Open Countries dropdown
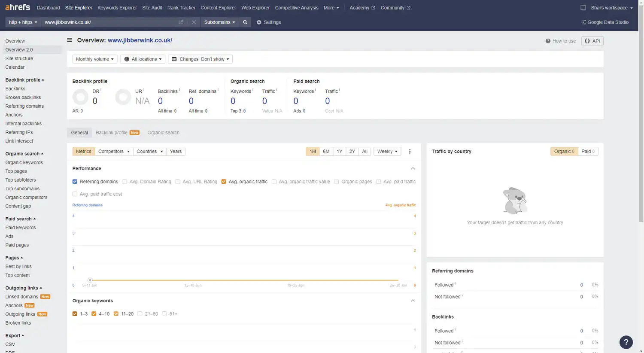The image size is (644, 353). (x=150, y=151)
